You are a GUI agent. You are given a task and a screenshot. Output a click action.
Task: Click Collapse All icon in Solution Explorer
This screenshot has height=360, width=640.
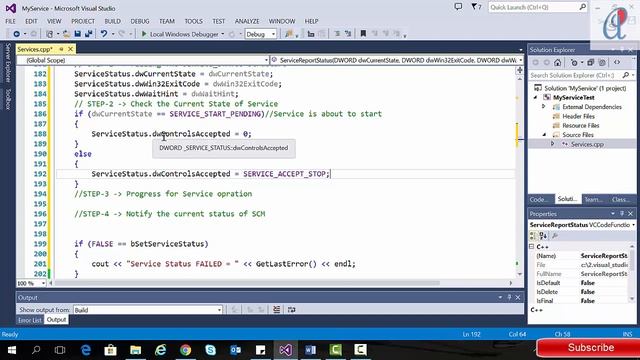(590, 62)
